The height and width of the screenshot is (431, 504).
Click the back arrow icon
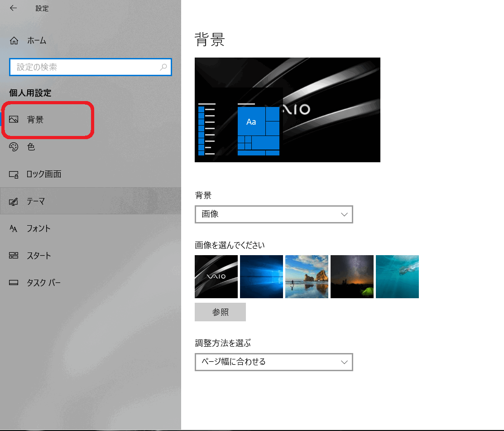point(13,8)
